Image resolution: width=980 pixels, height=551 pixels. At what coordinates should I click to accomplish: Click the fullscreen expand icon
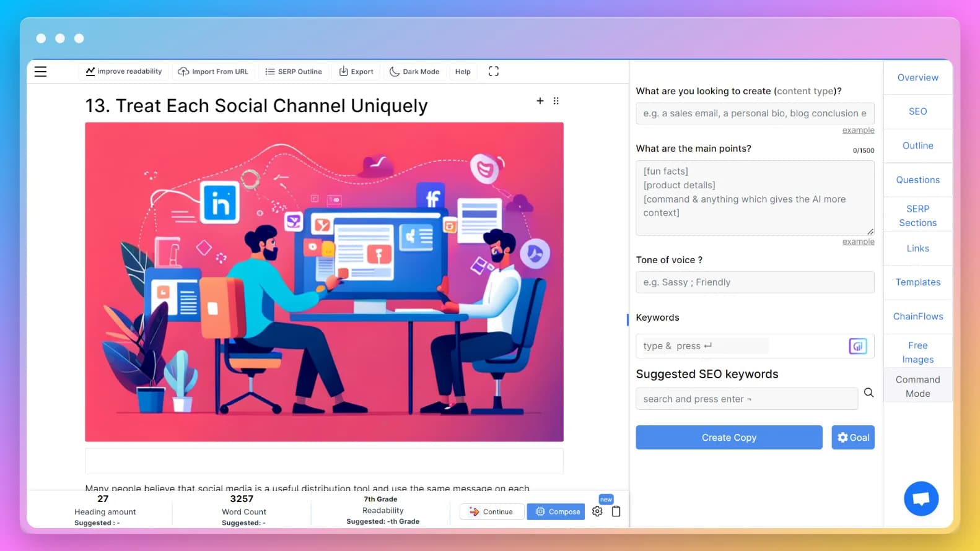tap(493, 71)
